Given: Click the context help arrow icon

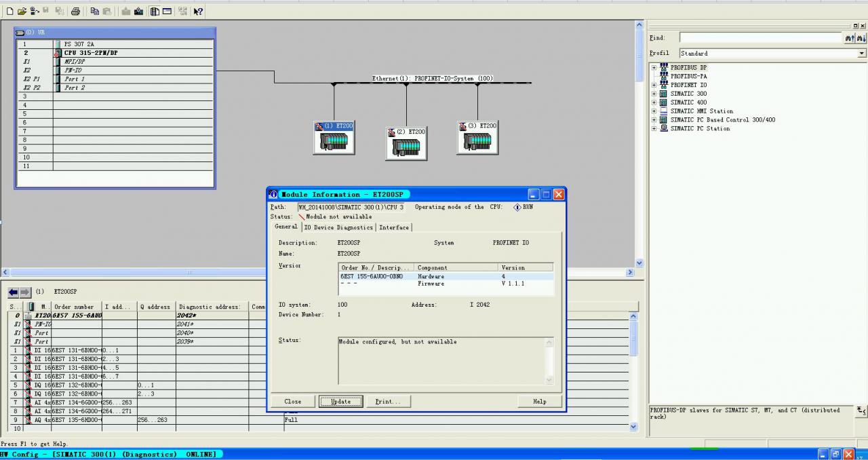Looking at the screenshot, I should pos(198,11).
